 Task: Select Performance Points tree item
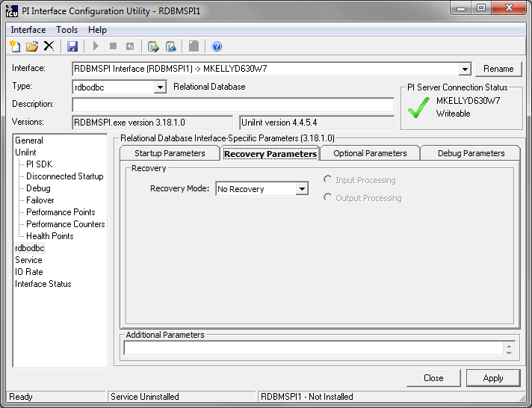(61, 212)
